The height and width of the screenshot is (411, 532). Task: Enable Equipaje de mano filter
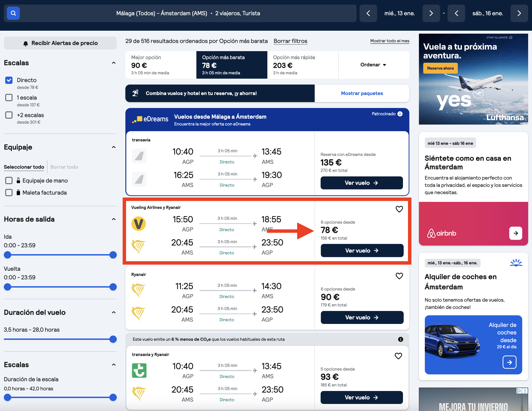(x=9, y=180)
